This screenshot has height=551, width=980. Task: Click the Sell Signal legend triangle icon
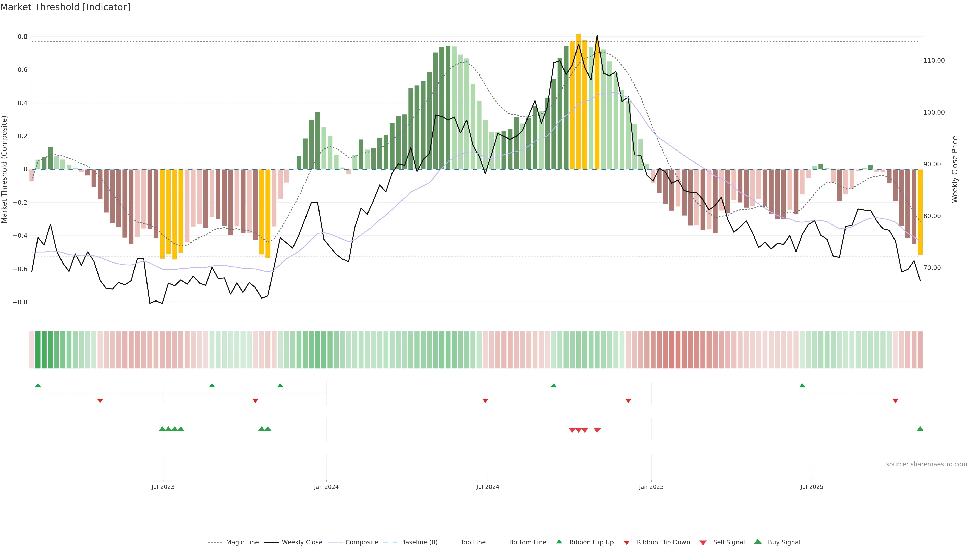(x=703, y=543)
